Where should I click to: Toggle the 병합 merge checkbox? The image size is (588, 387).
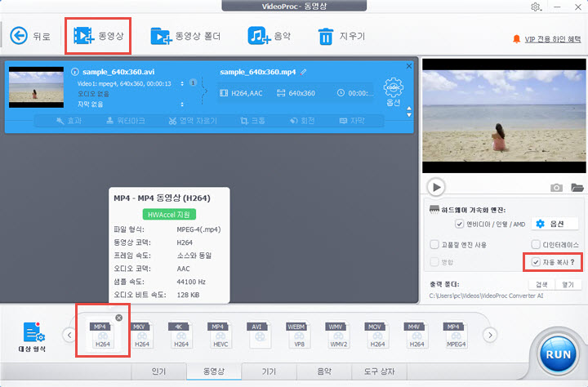click(x=434, y=262)
